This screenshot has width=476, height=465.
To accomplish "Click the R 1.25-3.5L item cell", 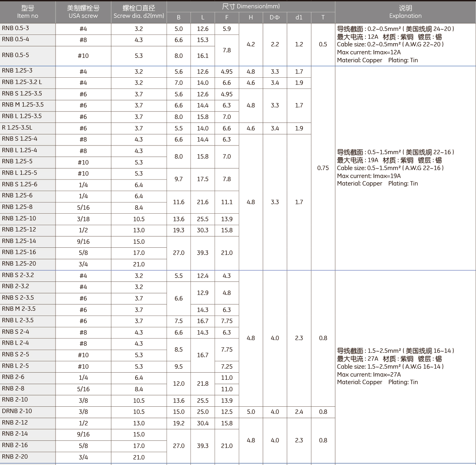I will point(17,128).
